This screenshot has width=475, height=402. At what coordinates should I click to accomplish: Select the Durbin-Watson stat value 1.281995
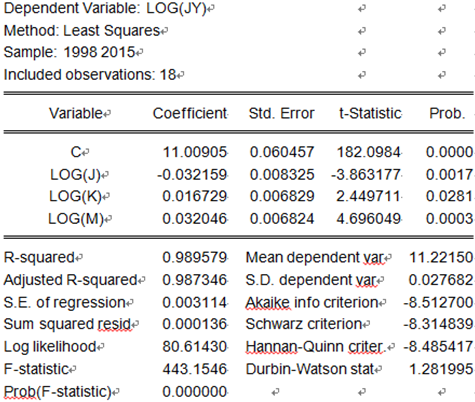pyautogui.click(x=441, y=369)
